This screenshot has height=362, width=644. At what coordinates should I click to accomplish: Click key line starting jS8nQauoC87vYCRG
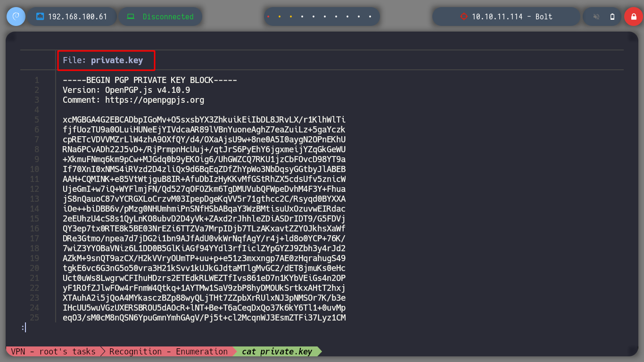[x=204, y=199]
